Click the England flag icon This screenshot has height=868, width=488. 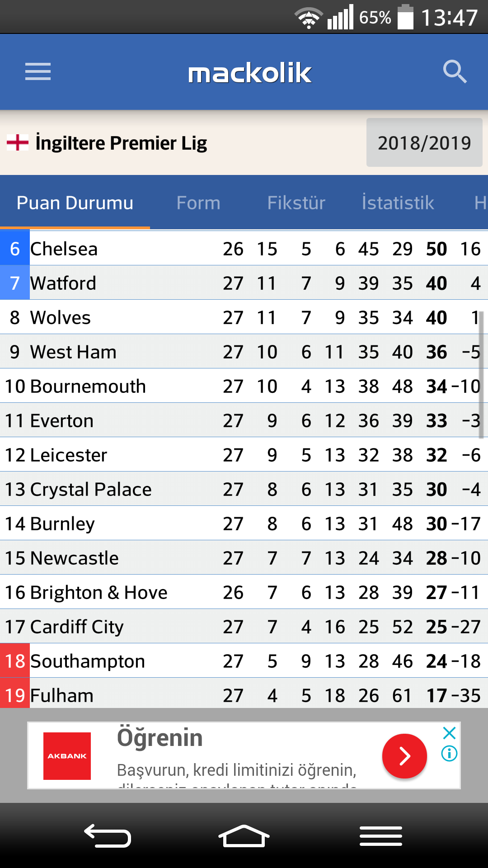(18, 142)
